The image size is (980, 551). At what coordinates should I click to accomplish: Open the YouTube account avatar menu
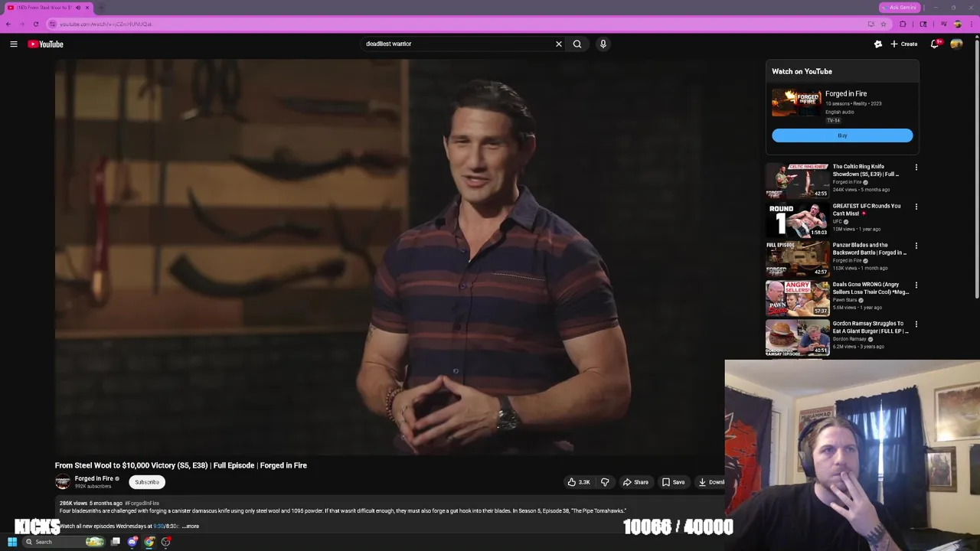click(956, 44)
